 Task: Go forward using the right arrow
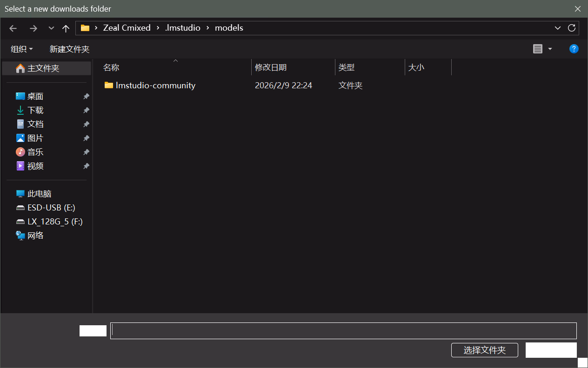(x=33, y=28)
